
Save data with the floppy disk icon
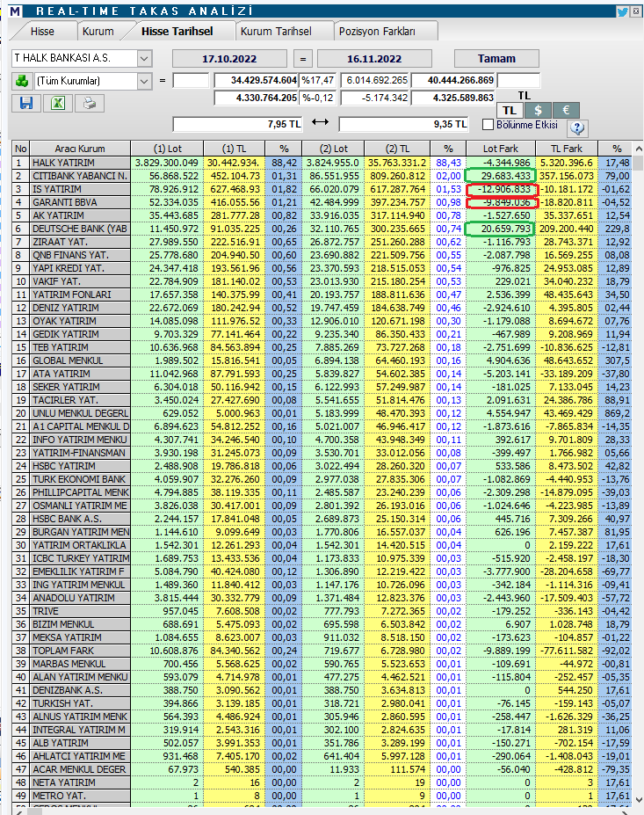pos(26,103)
